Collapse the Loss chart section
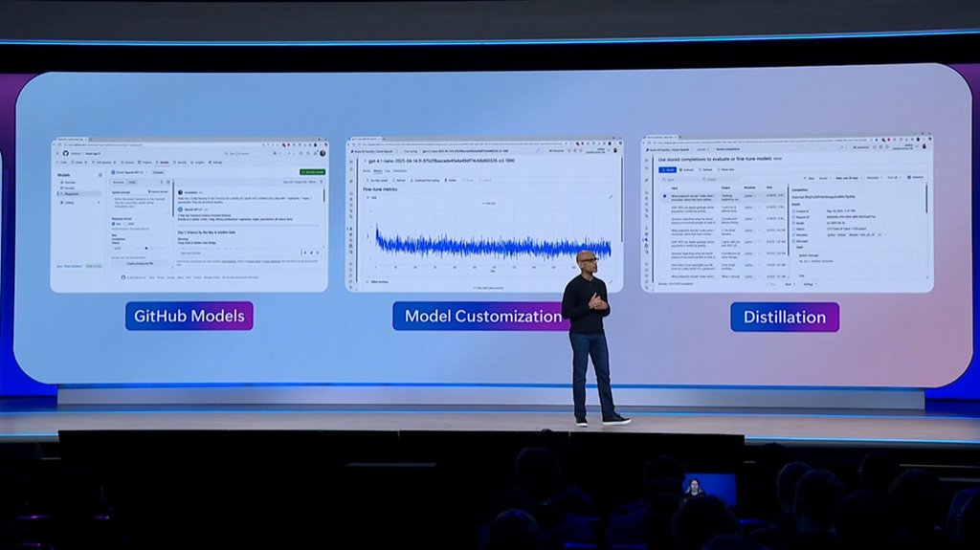Viewport: 980px width, 550px height. click(x=367, y=197)
